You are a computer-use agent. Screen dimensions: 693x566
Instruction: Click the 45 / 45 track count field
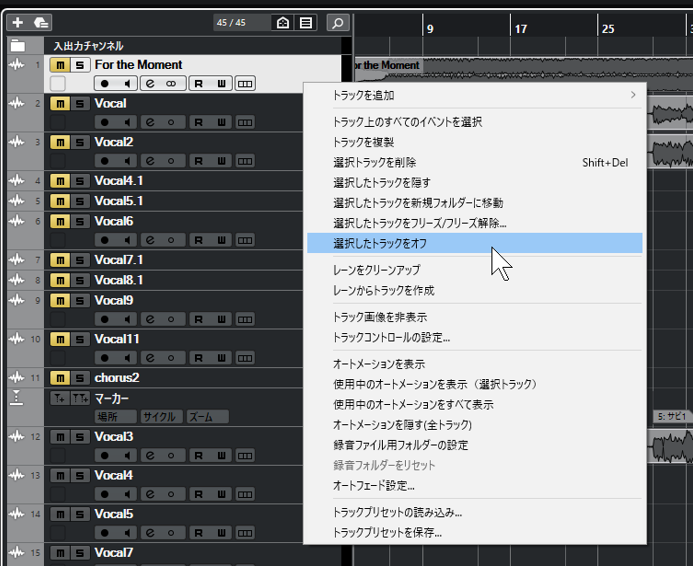pyautogui.click(x=242, y=23)
